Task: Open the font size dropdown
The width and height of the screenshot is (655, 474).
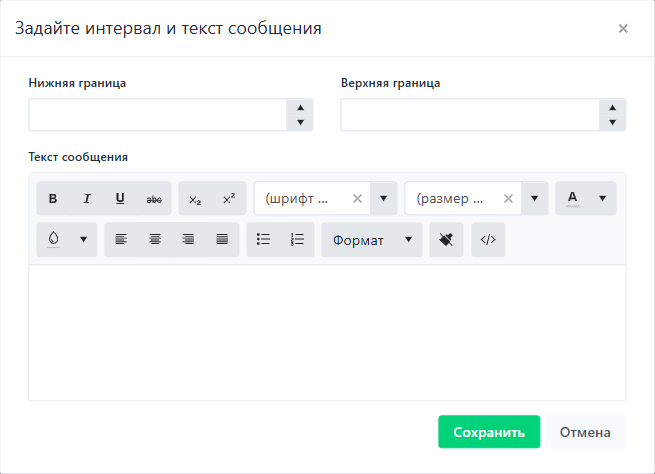Action: click(535, 199)
